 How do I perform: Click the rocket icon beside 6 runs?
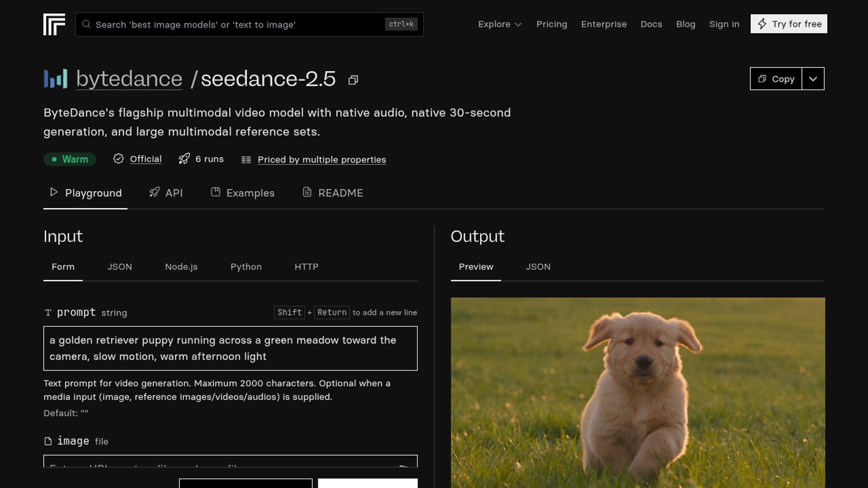(184, 159)
